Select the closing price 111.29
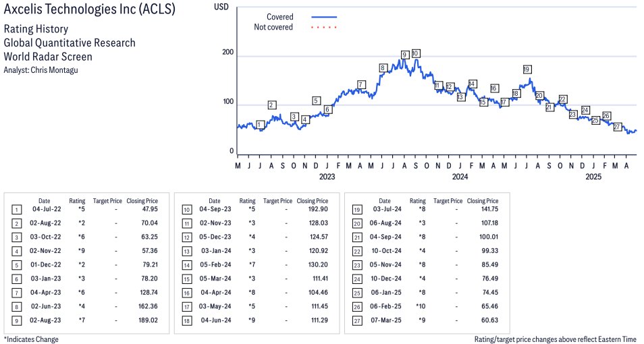This screenshot has height=344, width=644. click(x=319, y=320)
